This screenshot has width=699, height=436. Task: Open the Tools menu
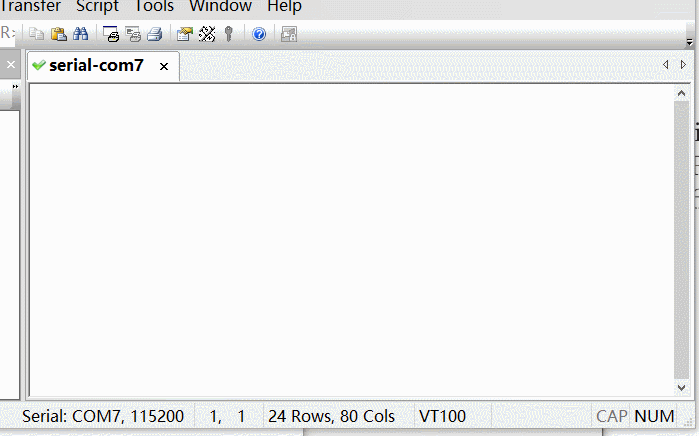154,6
